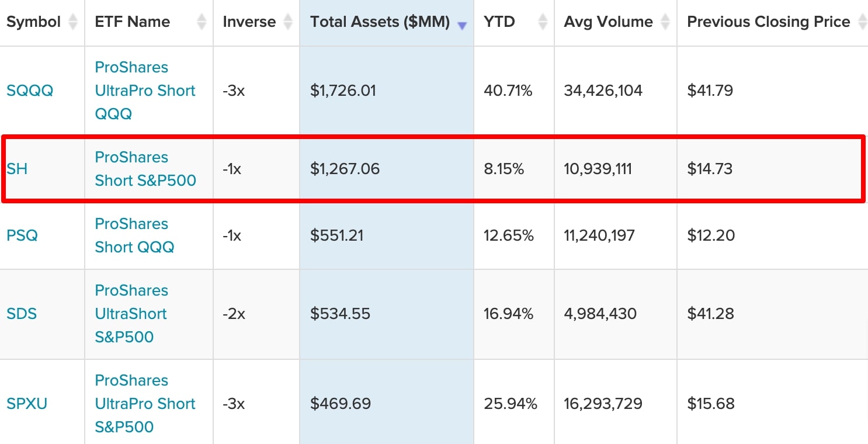Click sort arrows beside ETF Name header
The height and width of the screenshot is (444, 868).
pyautogui.click(x=202, y=22)
